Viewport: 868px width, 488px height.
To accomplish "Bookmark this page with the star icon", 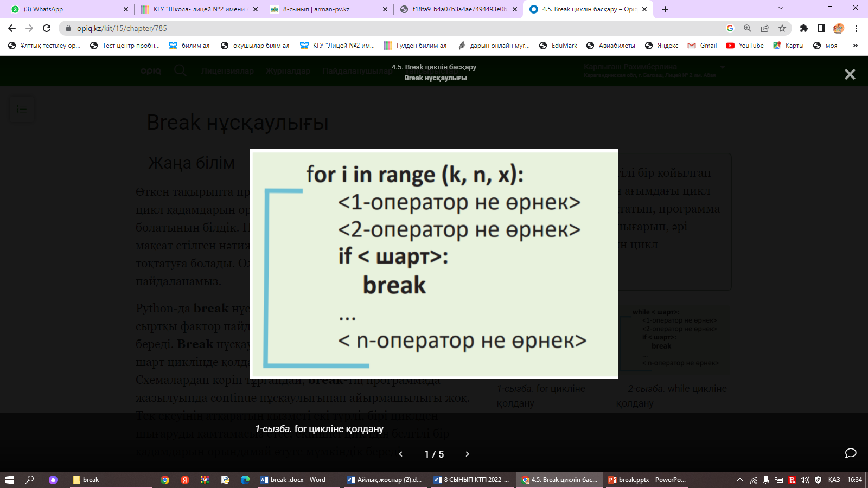I will click(x=782, y=28).
